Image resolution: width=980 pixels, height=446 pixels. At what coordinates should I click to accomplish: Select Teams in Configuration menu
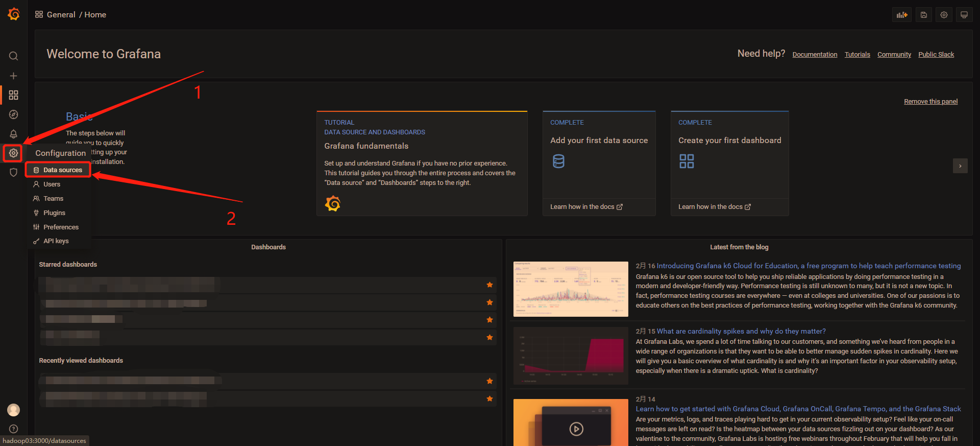pyautogui.click(x=58, y=199)
